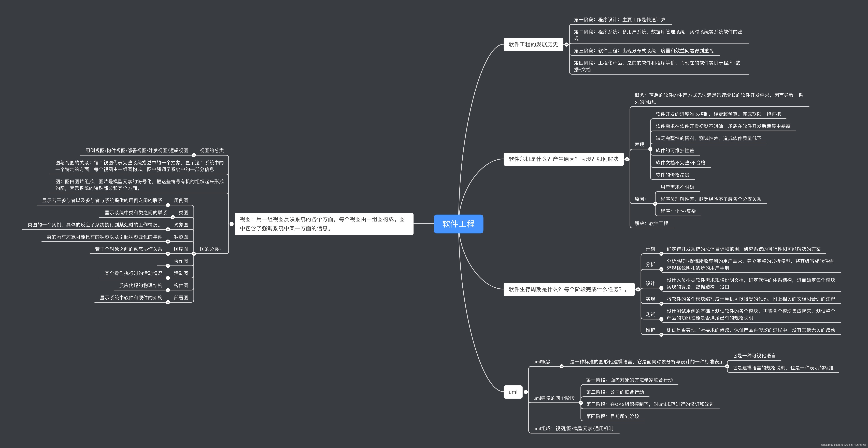The image size is (868, 448).
Task: Collapse the 表现 subtopic toggle
Action: [x=650, y=149]
